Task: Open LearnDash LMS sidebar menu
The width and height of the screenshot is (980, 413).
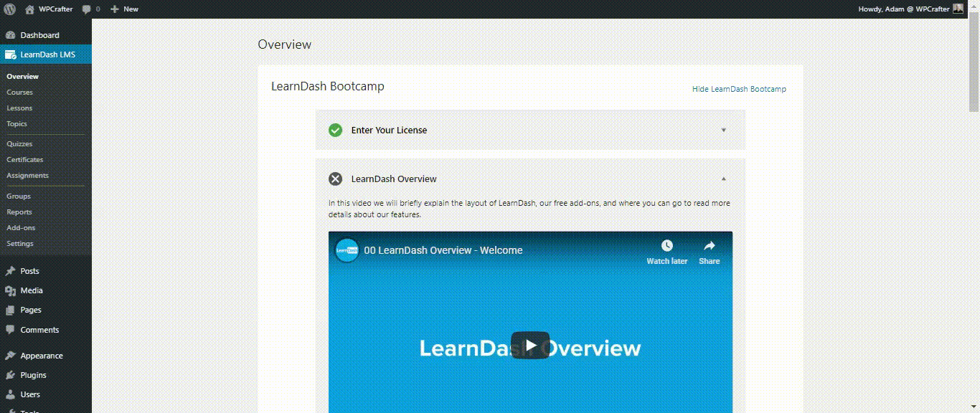Action: point(46,54)
